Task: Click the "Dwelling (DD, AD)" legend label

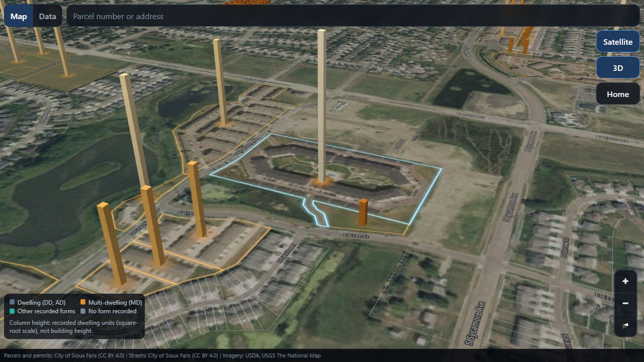Action: coord(41,303)
